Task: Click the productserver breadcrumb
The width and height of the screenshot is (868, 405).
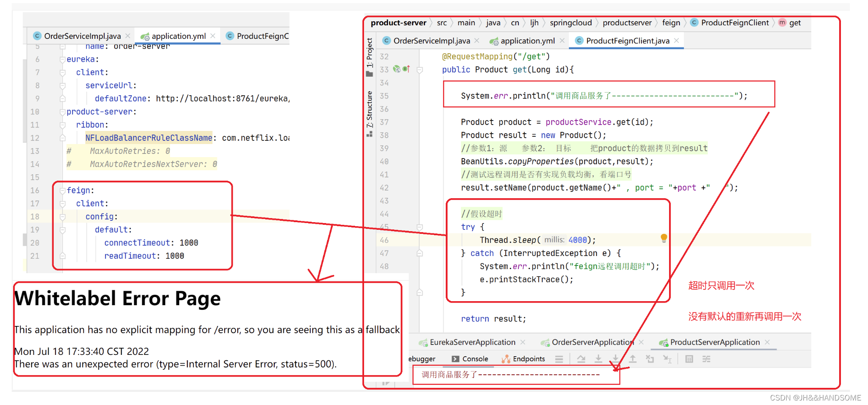Action: pyautogui.click(x=627, y=23)
